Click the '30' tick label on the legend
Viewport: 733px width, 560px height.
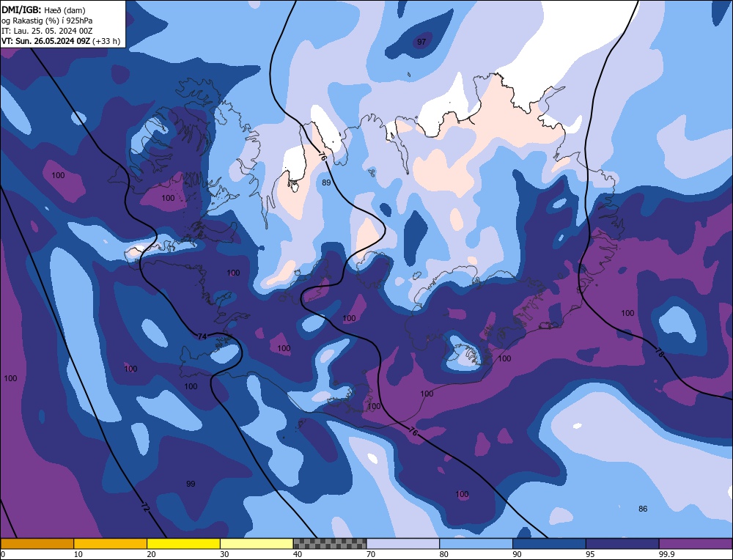click(x=224, y=554)
